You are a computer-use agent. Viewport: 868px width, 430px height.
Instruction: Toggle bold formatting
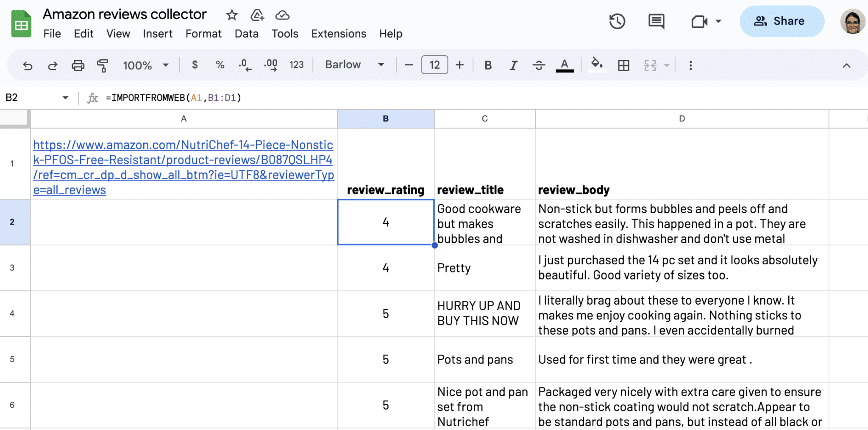click(x=488, y=65)
